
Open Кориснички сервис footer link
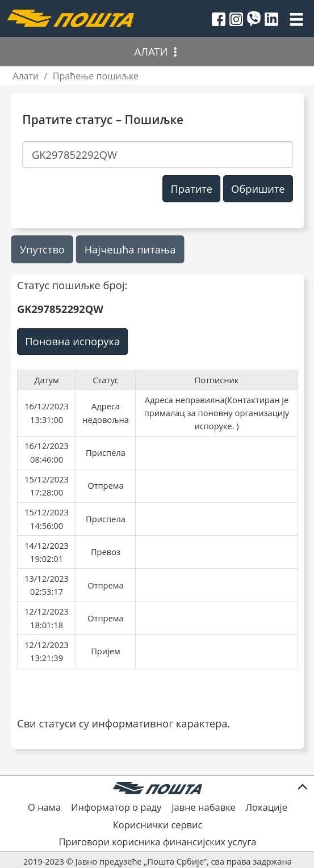157,825
